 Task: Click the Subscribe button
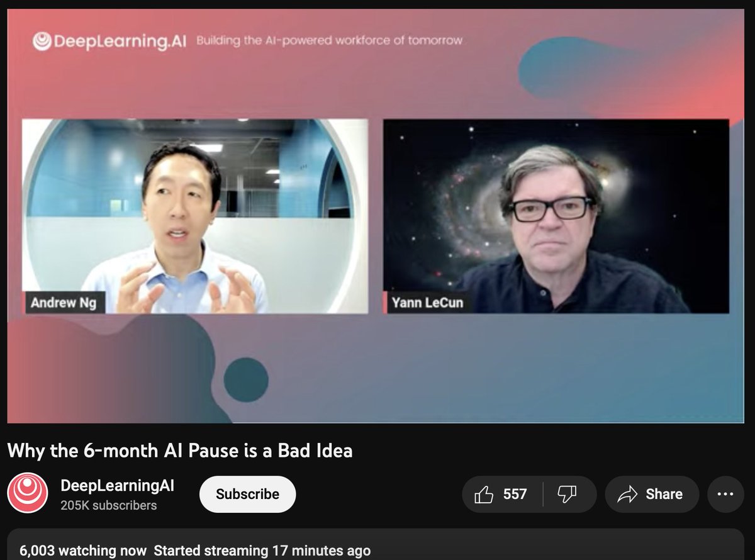247,494
